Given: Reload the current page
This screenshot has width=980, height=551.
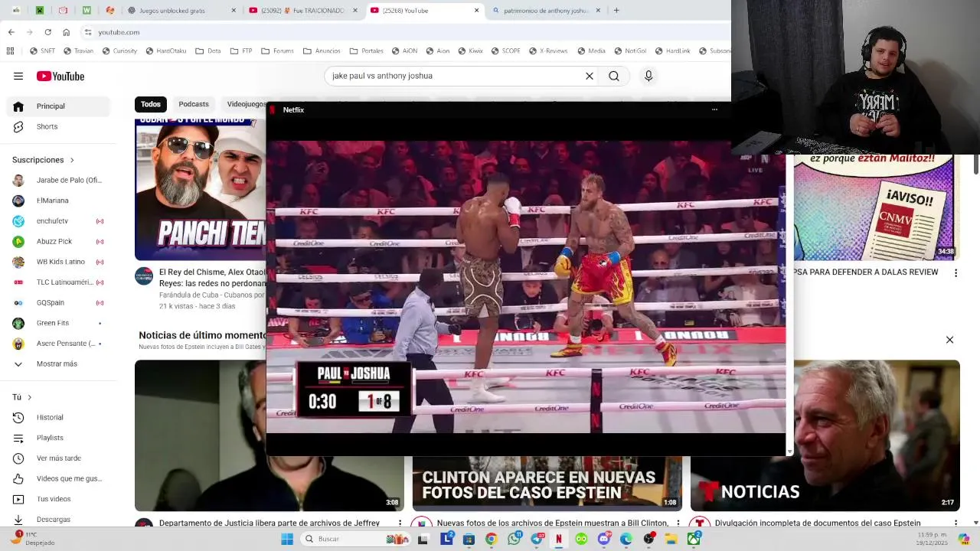Looking at the screenshot, I should coord(47,32).
